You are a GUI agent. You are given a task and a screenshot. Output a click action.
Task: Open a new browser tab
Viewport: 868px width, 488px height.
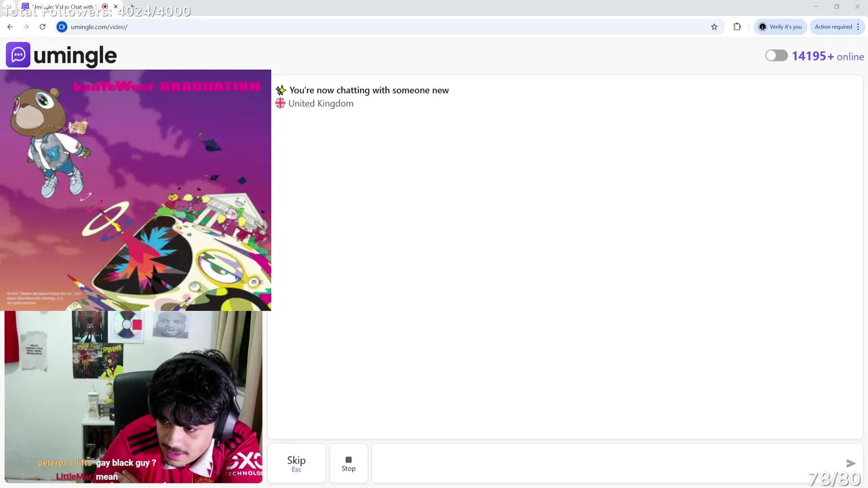pyautogui.click(x=132, y=7)
